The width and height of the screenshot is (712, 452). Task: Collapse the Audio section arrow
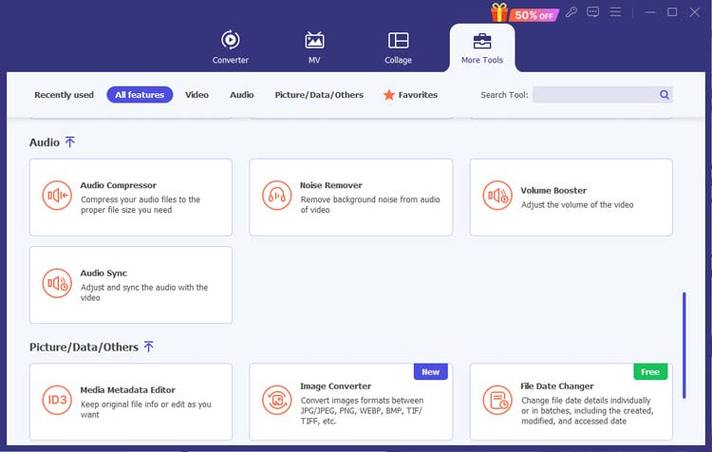coord(70,142)
